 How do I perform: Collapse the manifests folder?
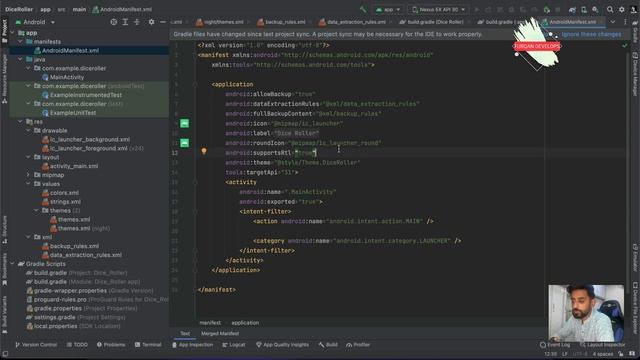coord(20,42)
